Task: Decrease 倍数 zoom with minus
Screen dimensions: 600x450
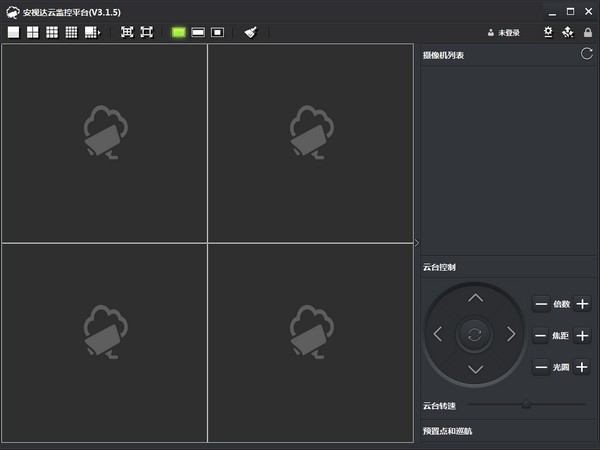Action: click(x=541, y=304)
